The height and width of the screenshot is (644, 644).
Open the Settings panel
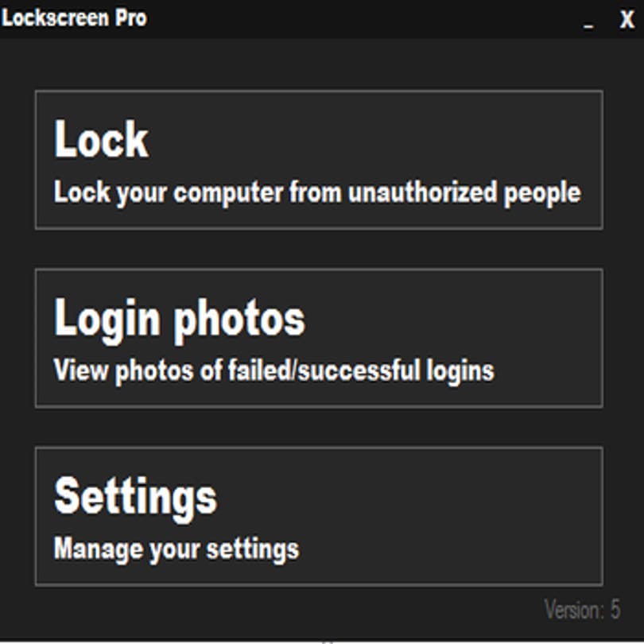tap(319, 516)
